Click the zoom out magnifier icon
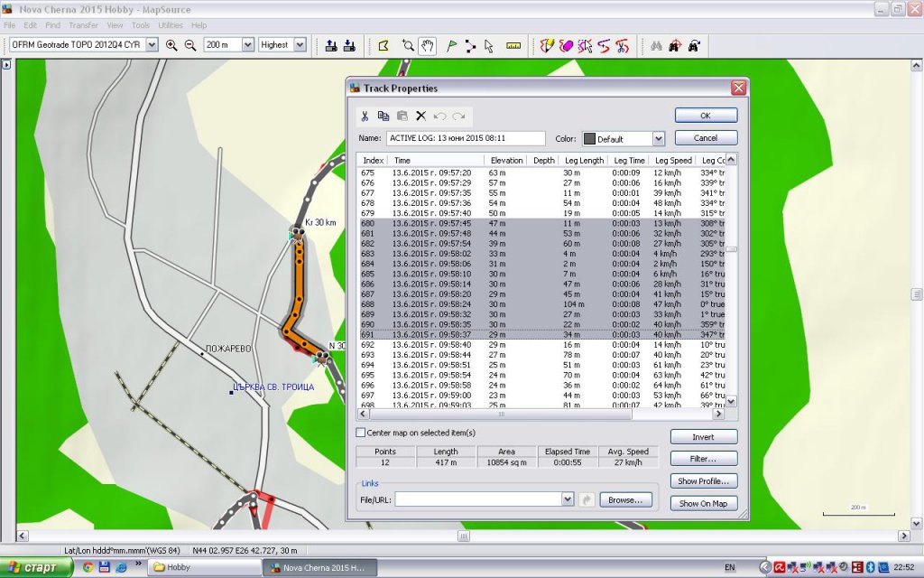Viewport: 924px width, 578px height. point(190,45)
